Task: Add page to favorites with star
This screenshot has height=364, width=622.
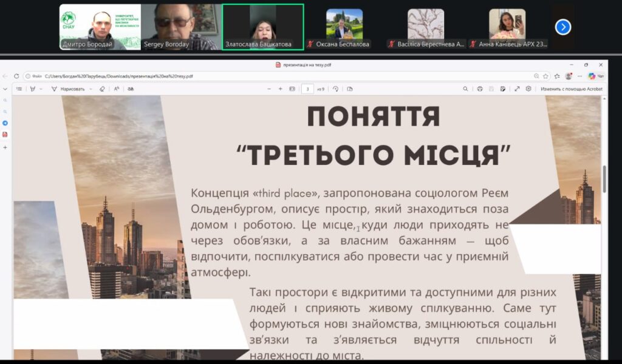Action: pos(545,76)
